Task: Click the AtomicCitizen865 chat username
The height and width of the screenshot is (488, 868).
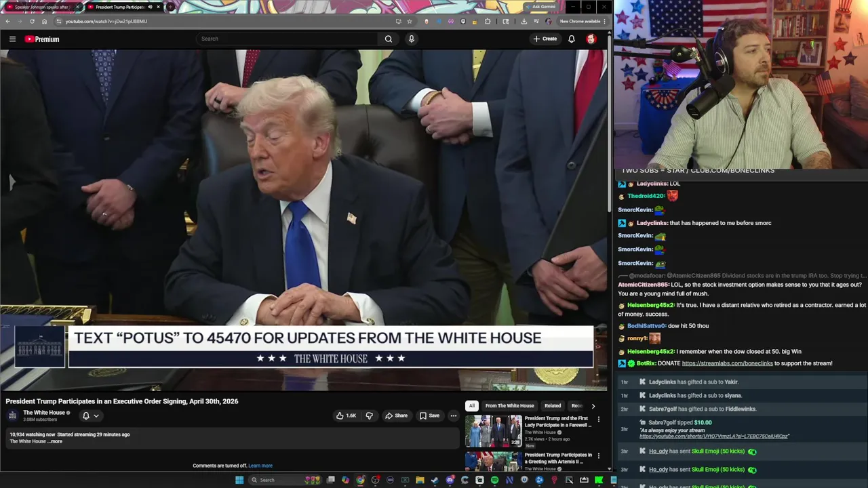Action: click(x=643, y=285)
